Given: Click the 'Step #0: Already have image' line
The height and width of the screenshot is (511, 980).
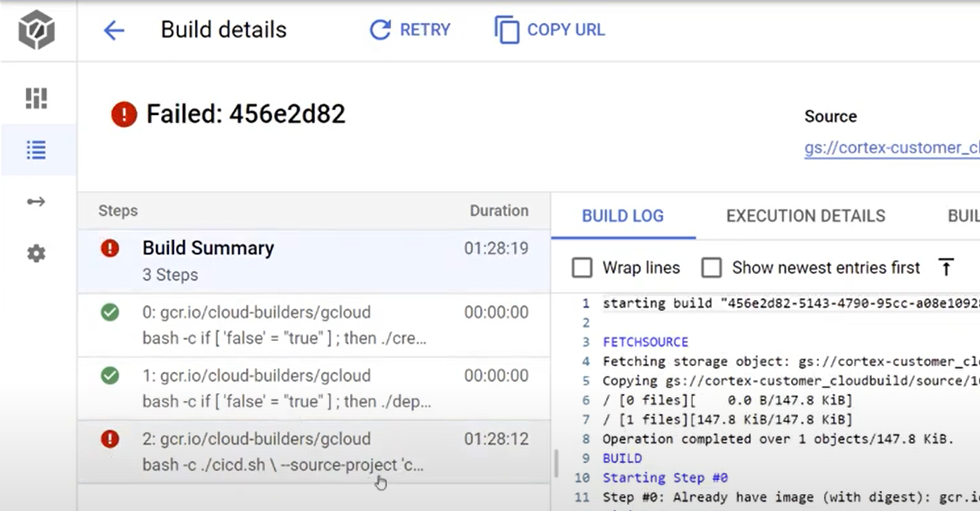Looking at the screenshot, I should click(x=791, y=497).
